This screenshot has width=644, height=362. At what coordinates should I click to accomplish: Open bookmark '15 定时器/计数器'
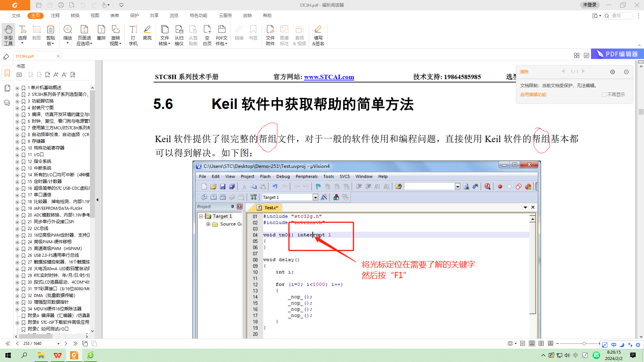click(45, 181)
